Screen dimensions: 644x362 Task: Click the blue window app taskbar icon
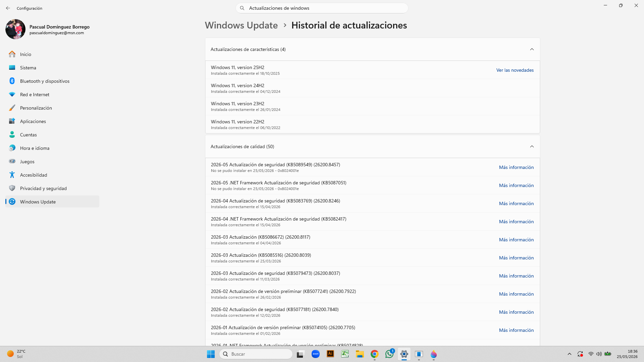tap(419, 354)
